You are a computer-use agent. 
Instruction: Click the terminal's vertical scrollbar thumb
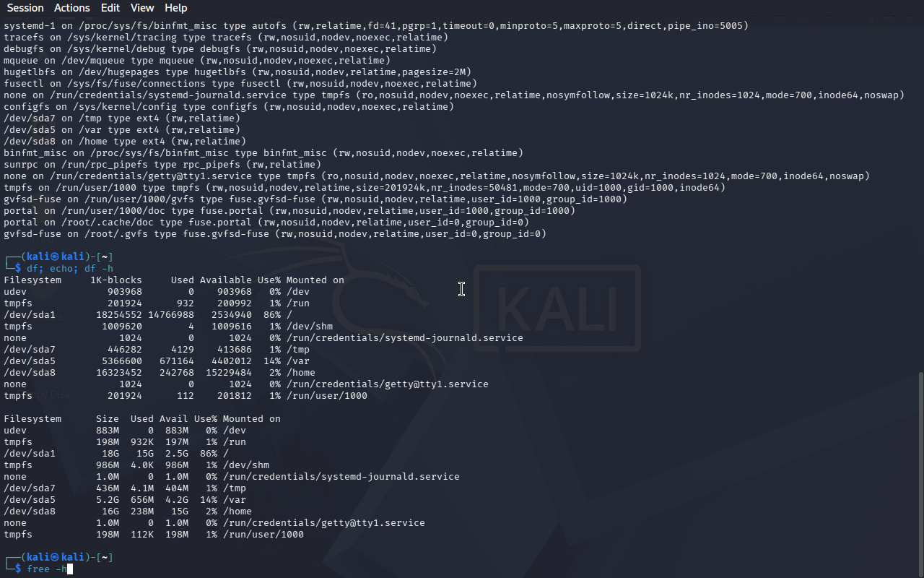pyautogui.click(x=920, y=473)
